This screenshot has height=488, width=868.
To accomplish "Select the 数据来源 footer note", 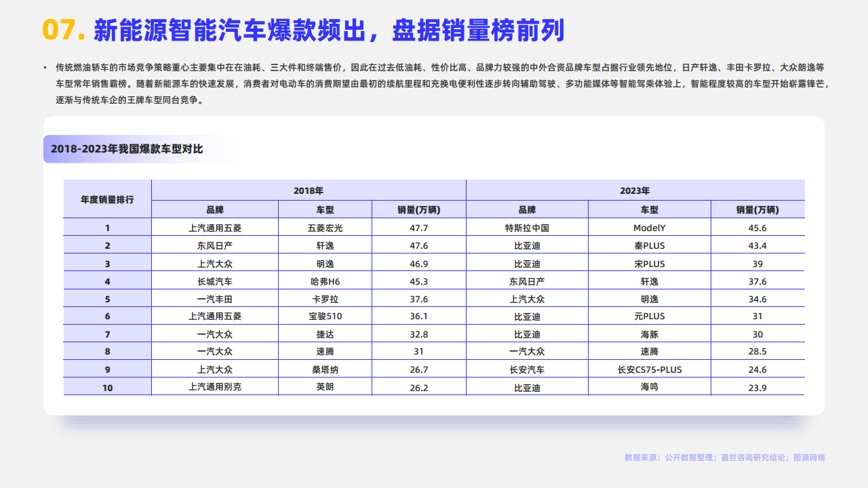I will (x=725, y=457).
